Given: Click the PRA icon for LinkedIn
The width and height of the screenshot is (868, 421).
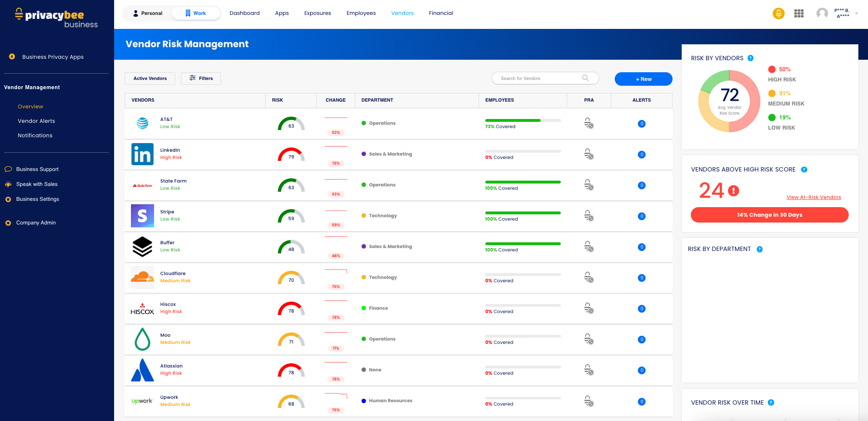Looking at the screenshot, I should (589, 154).
